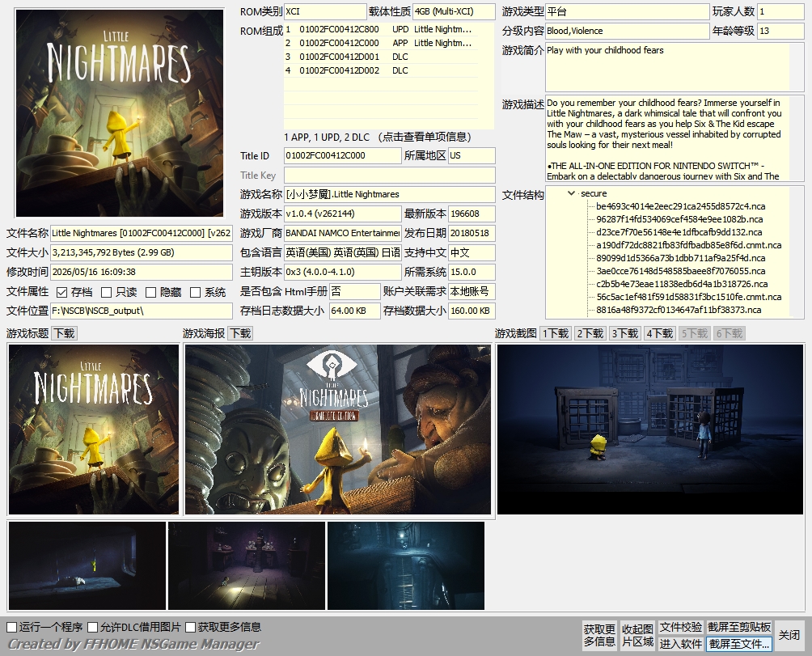Select UPD row 01002FC00412C800
Image resolution: width=812 pixels, height=656 pixels.
[x=381, y=29]
